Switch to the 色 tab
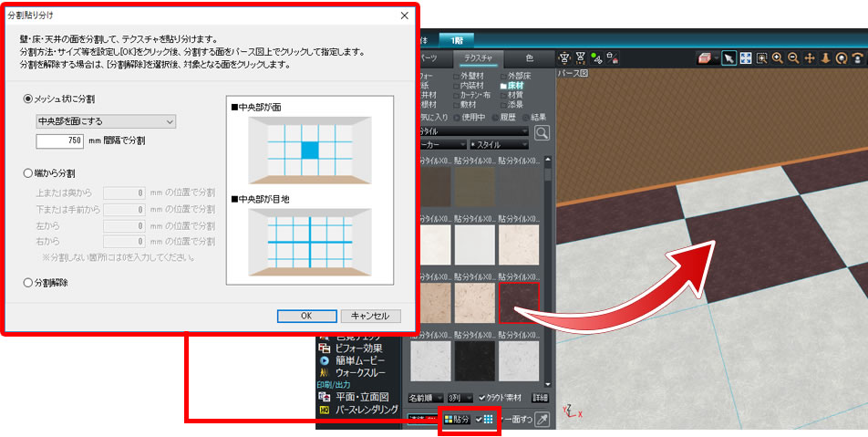 [x=528, y=58]
